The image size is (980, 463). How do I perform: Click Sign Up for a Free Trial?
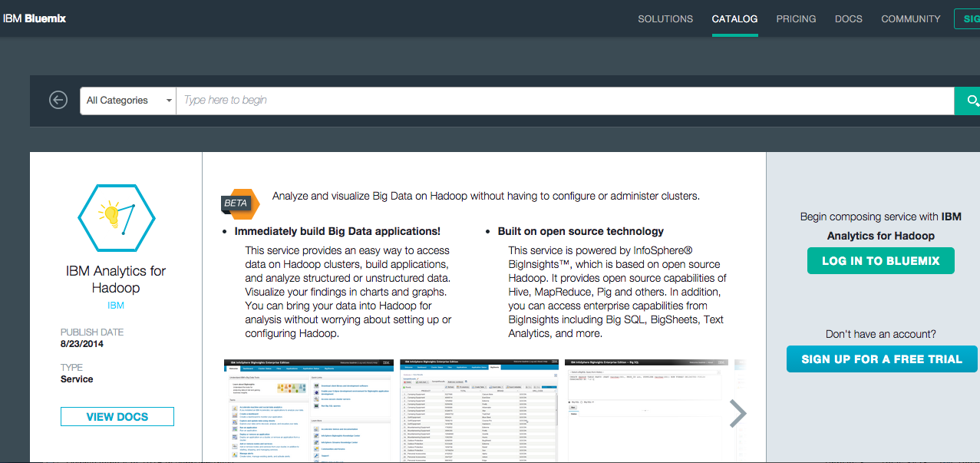point(881,359)
